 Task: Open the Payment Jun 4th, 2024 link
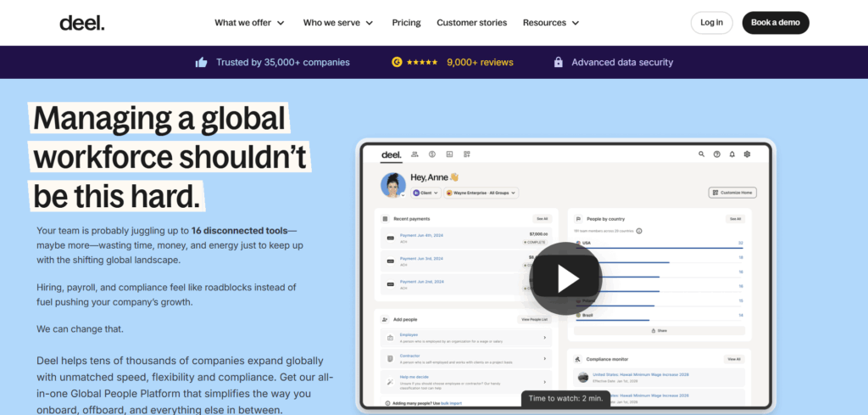coord(421,235)
